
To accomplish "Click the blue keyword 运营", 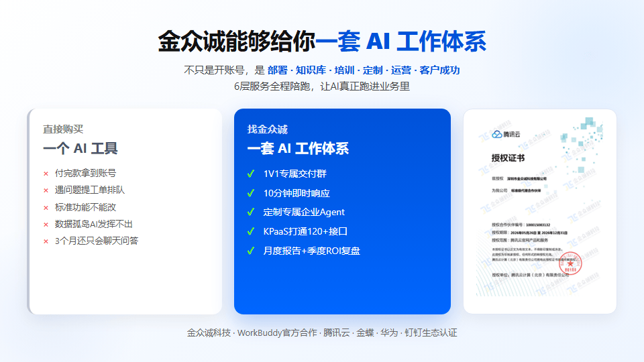I will (401, 70).
